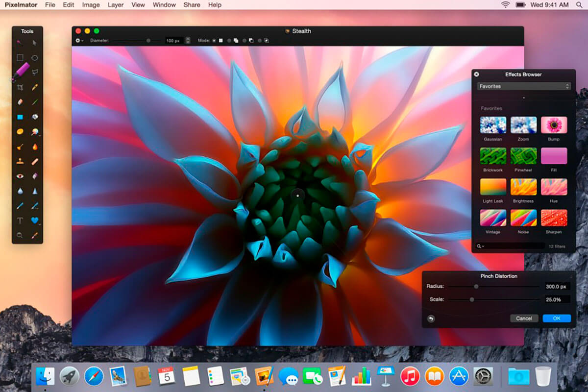Select the Zoom magnifier tool
Viewport: 588px width, 392px height.
click(x=20, y=235)
